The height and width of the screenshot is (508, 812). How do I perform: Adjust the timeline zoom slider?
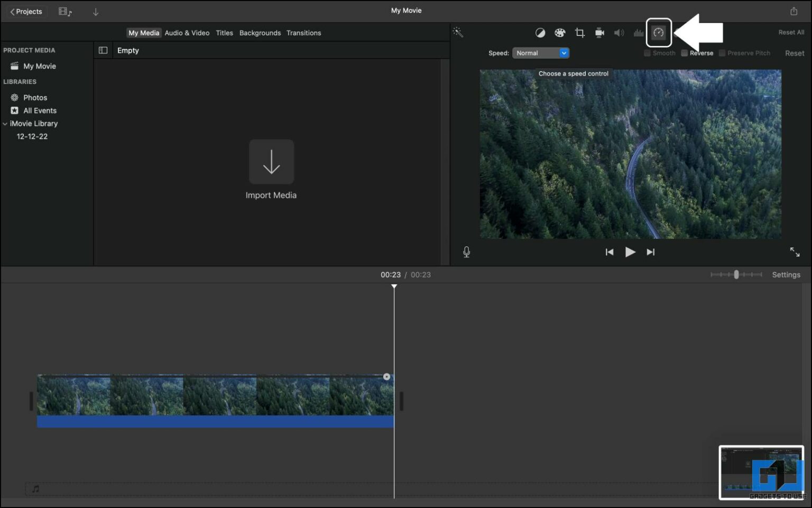click(x=736, y=274)
